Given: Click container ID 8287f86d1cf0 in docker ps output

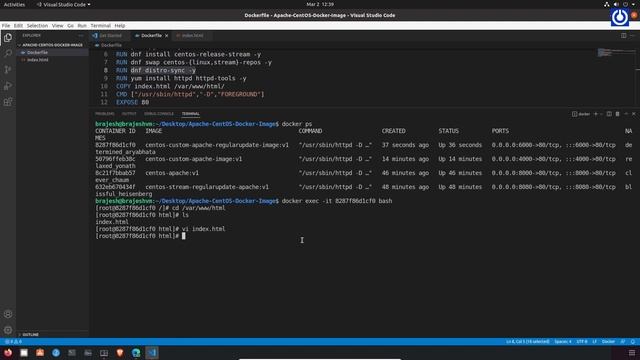Looking at the screenshot, I should [x=115, y=145].
